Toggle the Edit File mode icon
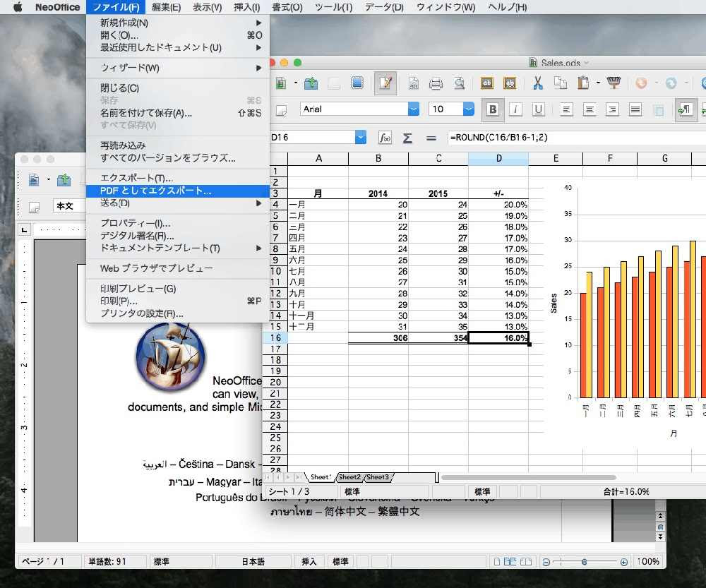706x588 pixels. click(x=385, y=83)
